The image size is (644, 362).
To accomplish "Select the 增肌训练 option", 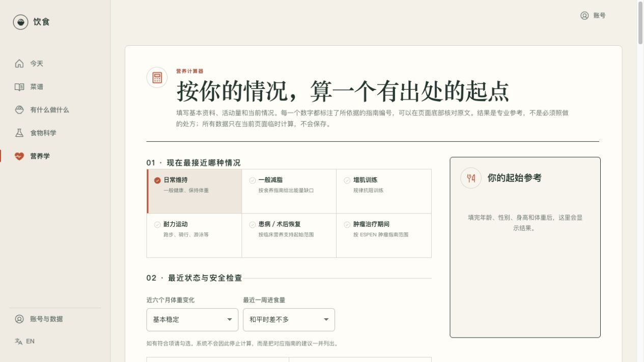I will coord(384,191).
